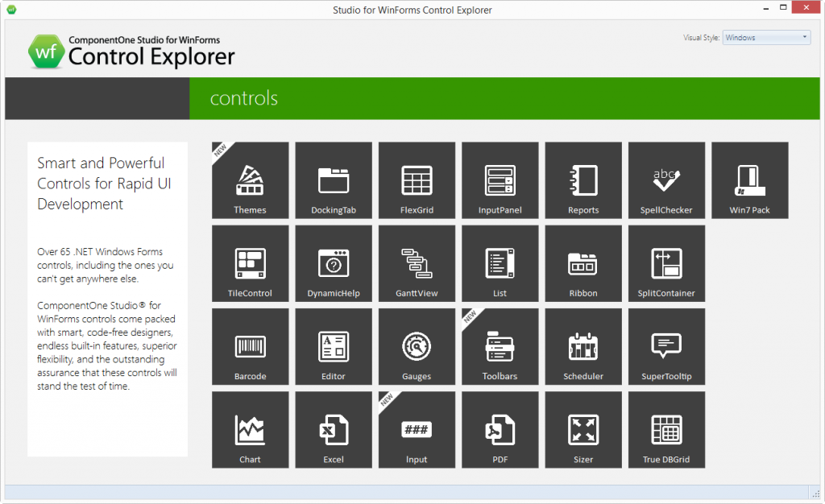This screenshot has width=825, height=504.
Task: Open the DockingTab control tile
Action: [x=334, y=180]
